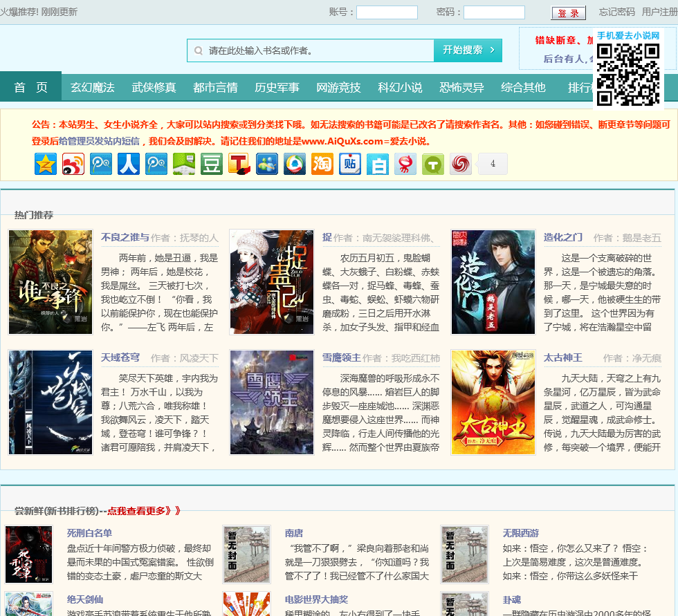
Task: Open the 历史军事 category
Action: coord(277,87)
